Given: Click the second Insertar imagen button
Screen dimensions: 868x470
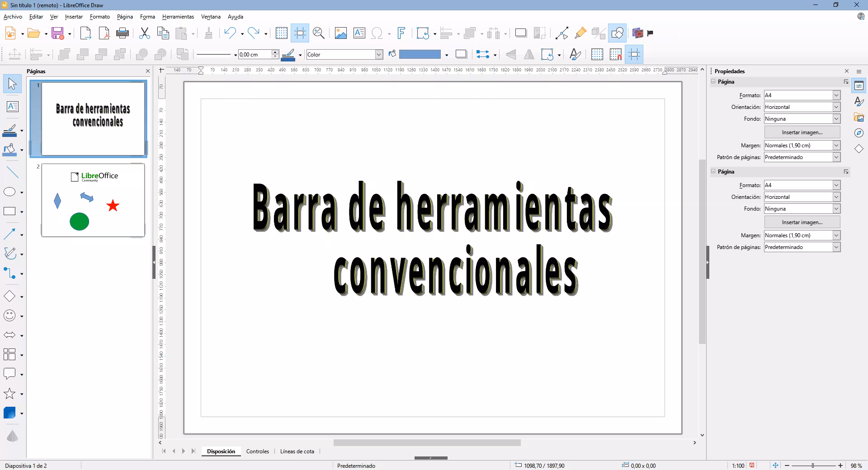Looking at the screenshot, I should click(x=802, y=222).
